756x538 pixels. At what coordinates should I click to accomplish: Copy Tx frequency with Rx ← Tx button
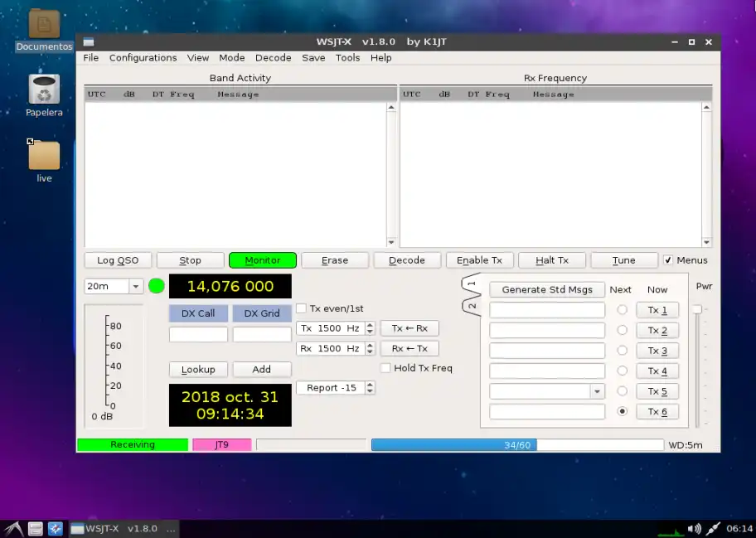pos(409,348)
